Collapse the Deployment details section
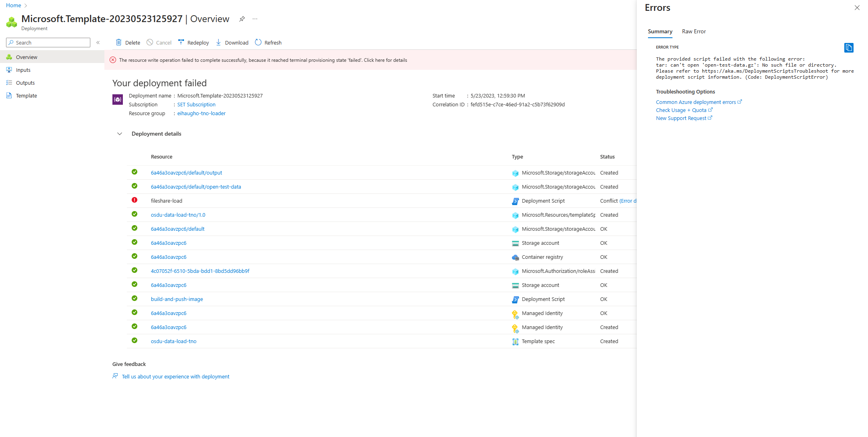This screenshot has width=868, height=437. point(119,134)
